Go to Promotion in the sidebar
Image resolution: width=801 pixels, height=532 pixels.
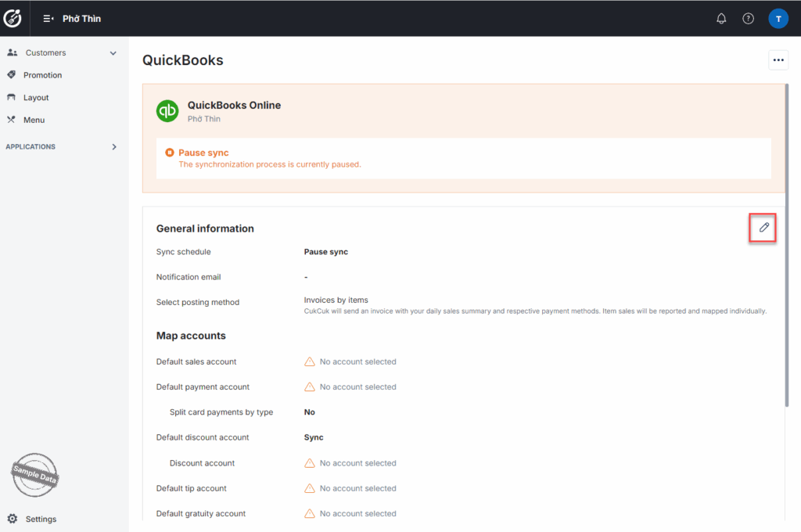tap(42, 75)
